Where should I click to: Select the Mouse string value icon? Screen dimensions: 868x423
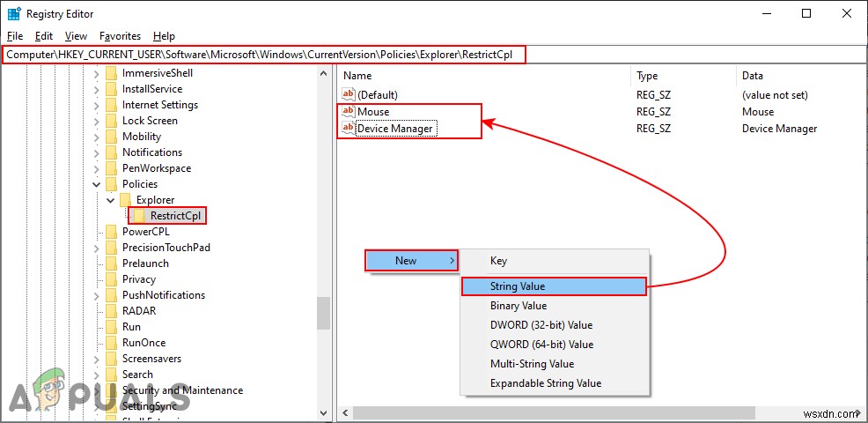tap(349, 111)
